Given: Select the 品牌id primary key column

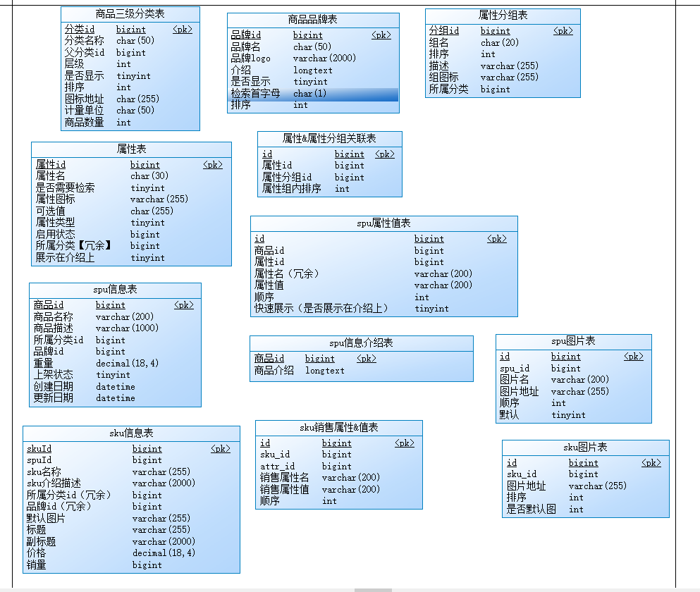Looking at the screenshot, I should pos(313,35).
